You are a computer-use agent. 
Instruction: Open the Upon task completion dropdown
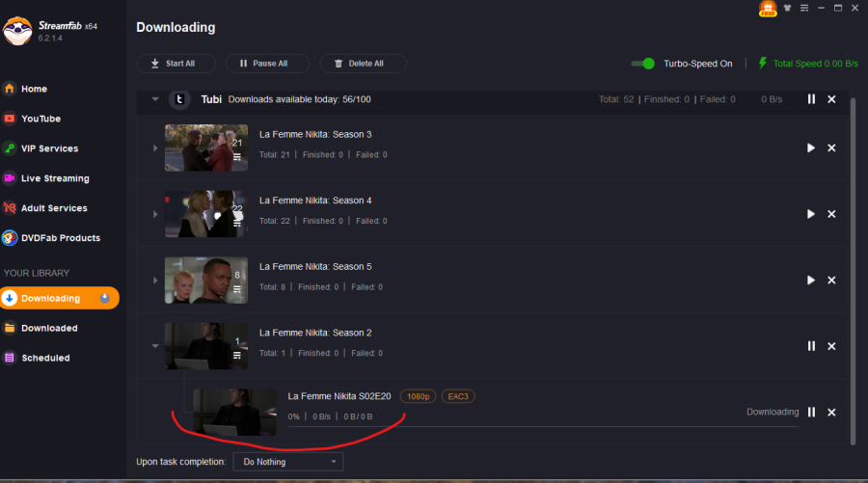pos(287,462)
